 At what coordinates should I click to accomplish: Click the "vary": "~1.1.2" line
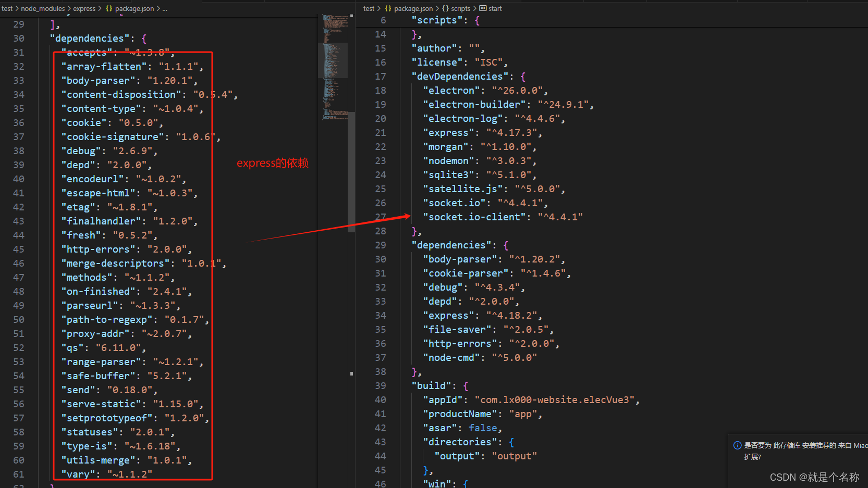[x=107, y=474]
